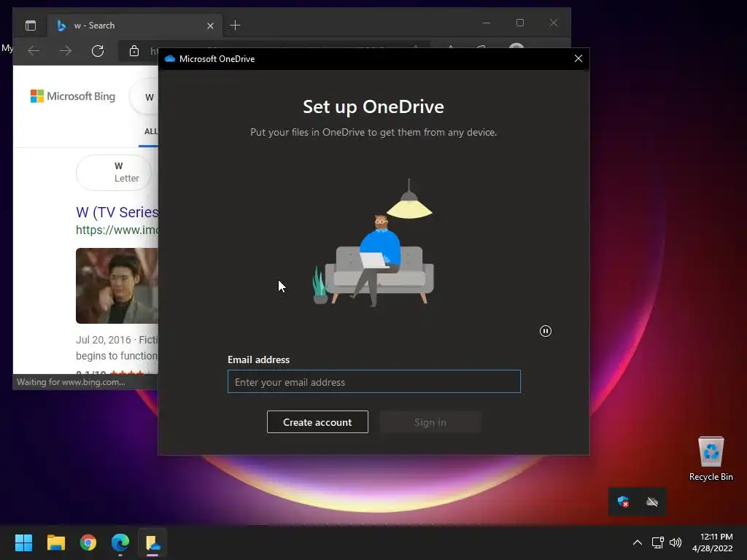
Task: Click the OneDrive cloud icon in title bar
Action: 169,58
